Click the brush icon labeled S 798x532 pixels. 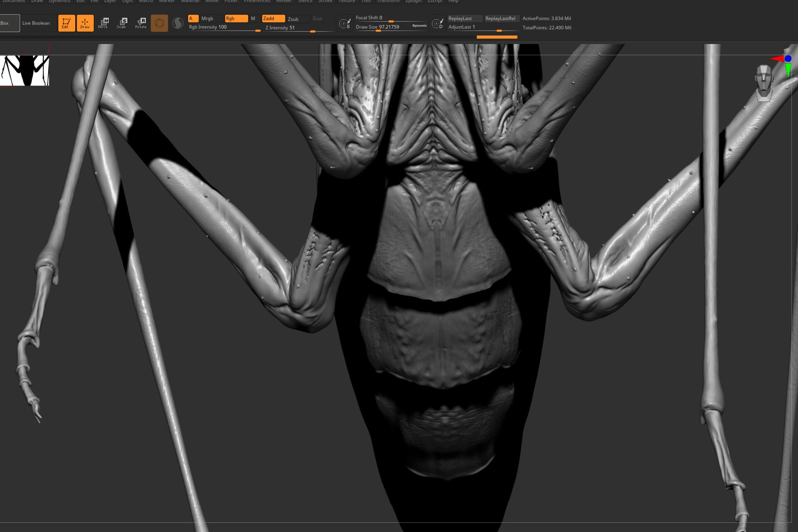(x=345, y=24)
